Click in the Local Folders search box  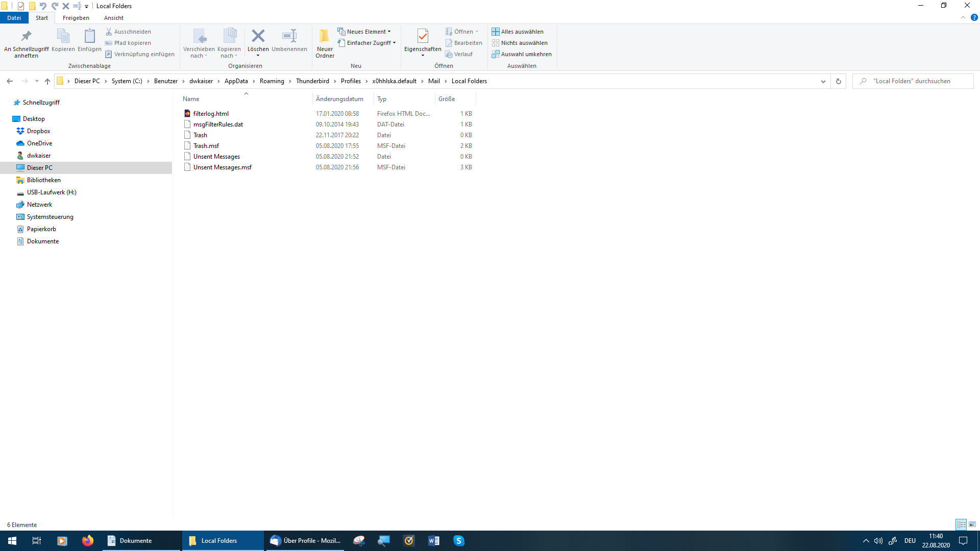[913, 81]
